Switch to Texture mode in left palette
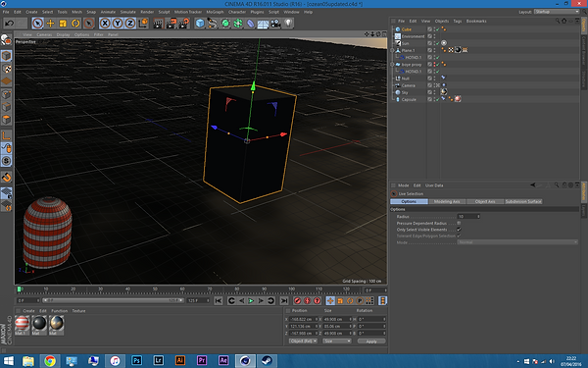 [7, 69]
